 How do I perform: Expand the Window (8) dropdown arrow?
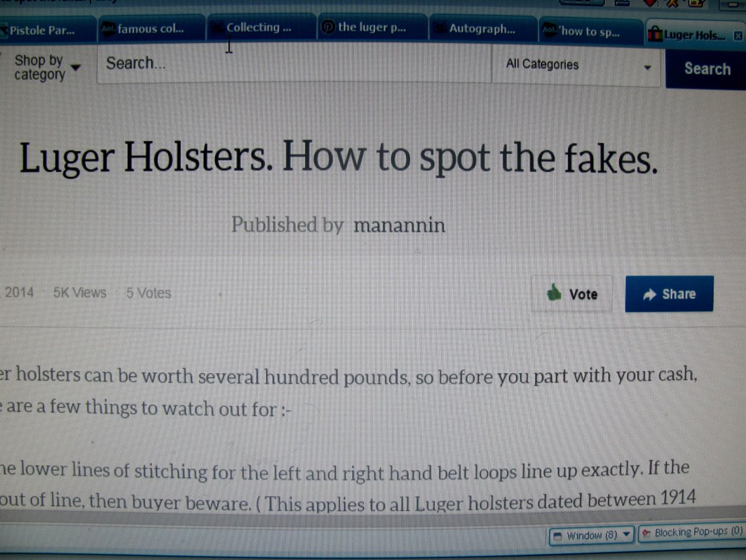coord(626,534)
